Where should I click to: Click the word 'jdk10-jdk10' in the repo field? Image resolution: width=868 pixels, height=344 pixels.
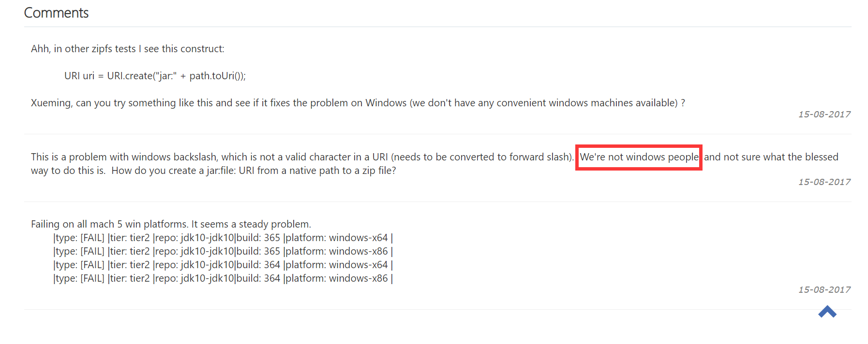tap(207, 237)
